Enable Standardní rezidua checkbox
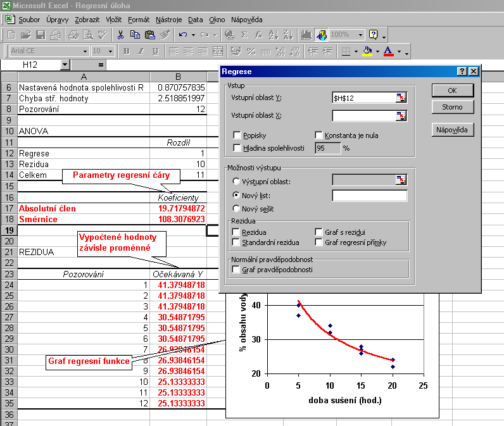This screenshot has height=426, width=504. (x=236, y=242)
